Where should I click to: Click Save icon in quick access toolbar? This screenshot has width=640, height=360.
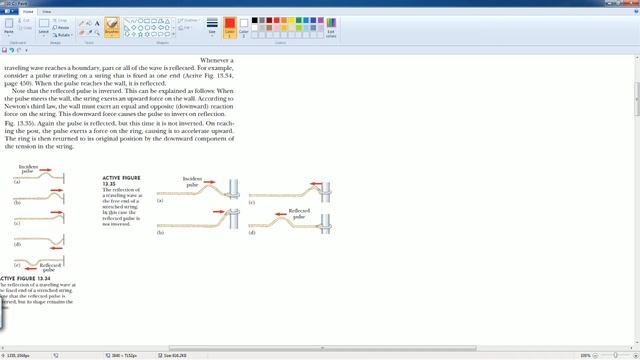pyautogui.click(x=4, y=50)
